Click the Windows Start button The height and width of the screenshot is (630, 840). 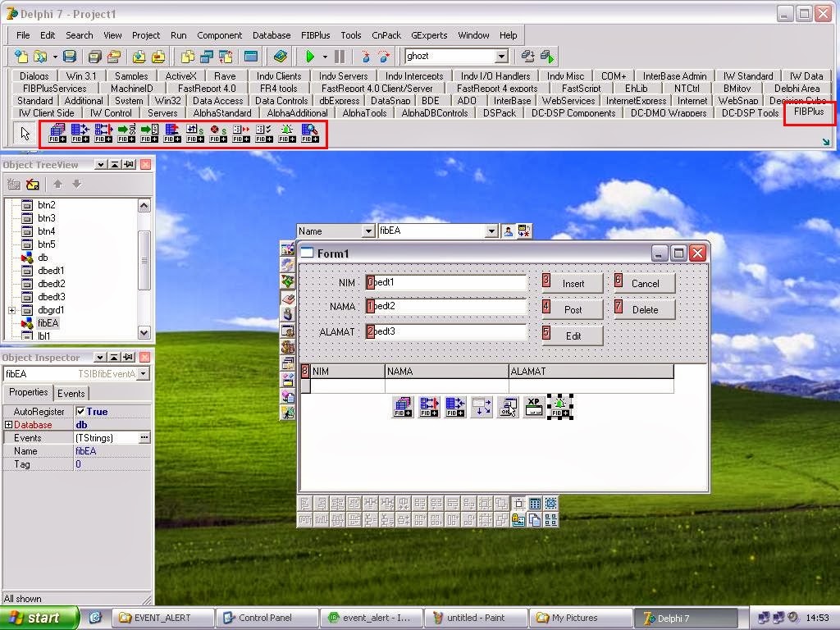(x=39, y=618)
